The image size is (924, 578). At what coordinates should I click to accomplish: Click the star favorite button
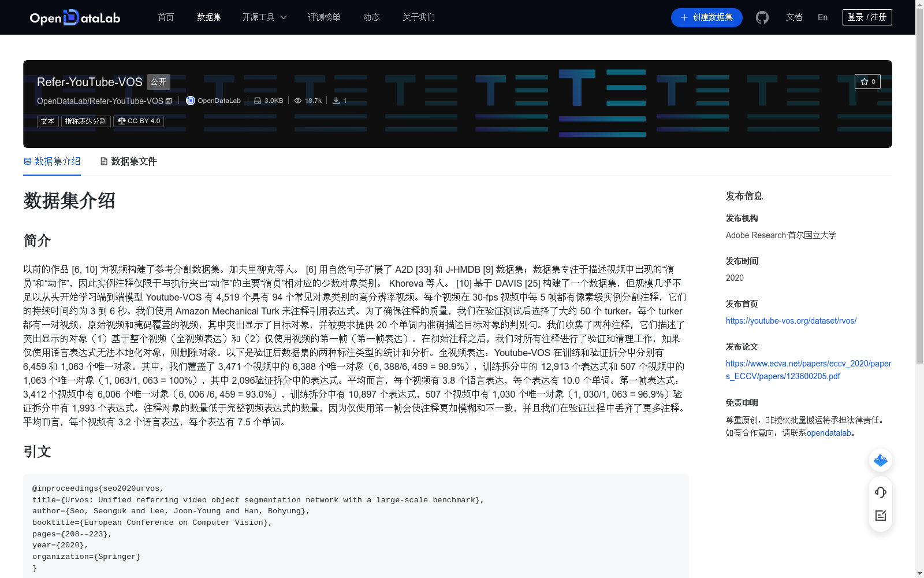pos(867,81)
